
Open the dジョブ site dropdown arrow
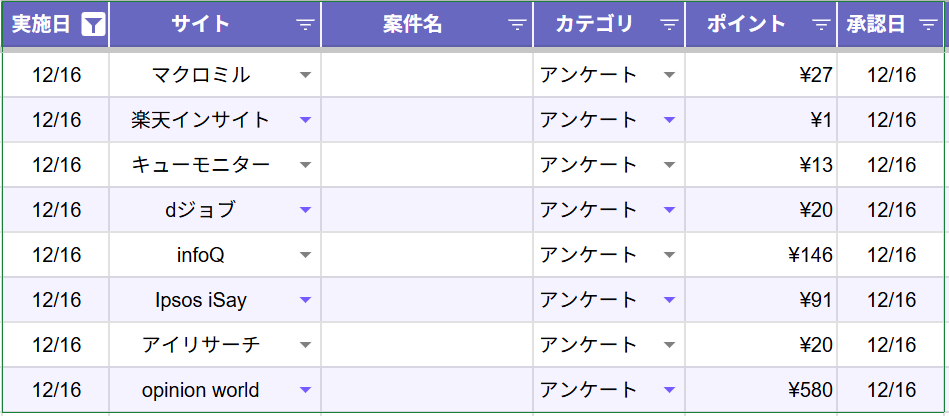305,210
